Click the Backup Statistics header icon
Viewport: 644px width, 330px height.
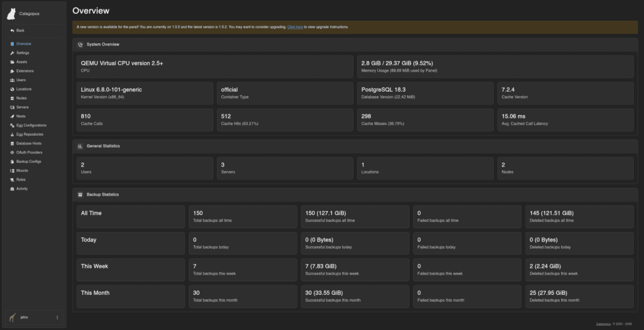point(80,195)
